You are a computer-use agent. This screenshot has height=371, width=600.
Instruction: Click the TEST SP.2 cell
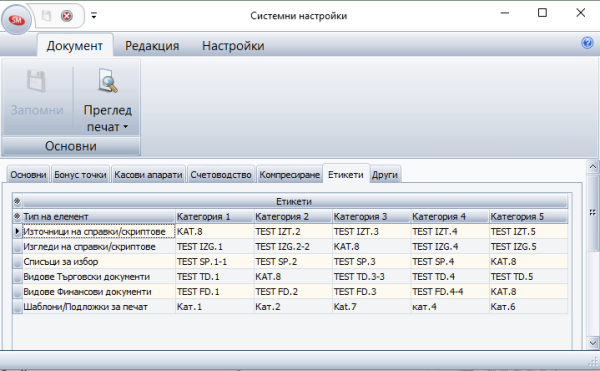(x=293, y=262)
